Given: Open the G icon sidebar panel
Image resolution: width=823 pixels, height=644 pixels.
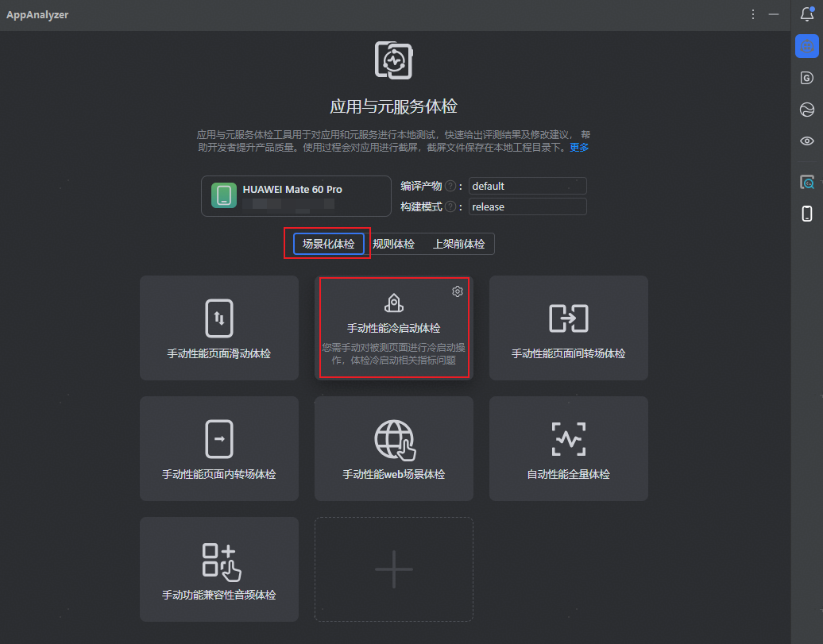Looking at the screenshot, I should point(807,78).
